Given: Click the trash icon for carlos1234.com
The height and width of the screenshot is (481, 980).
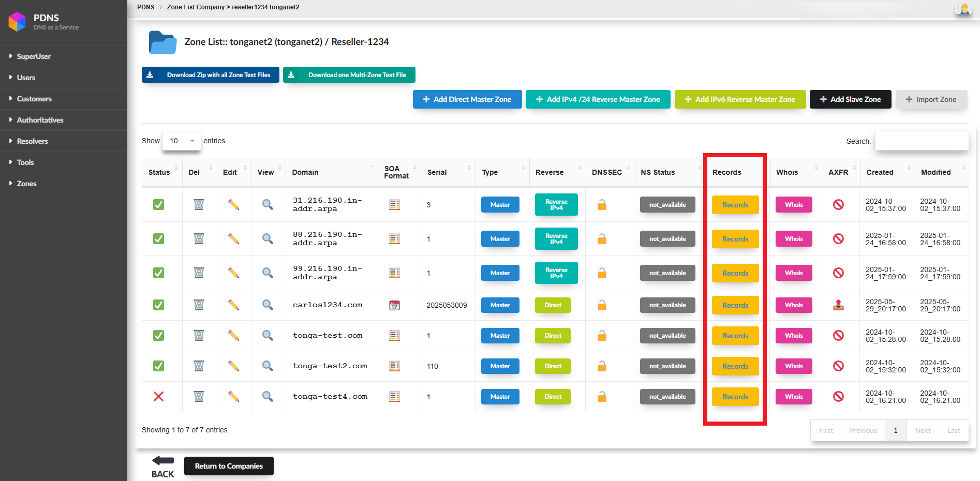Looking at the screenshot, I should 199,305.
